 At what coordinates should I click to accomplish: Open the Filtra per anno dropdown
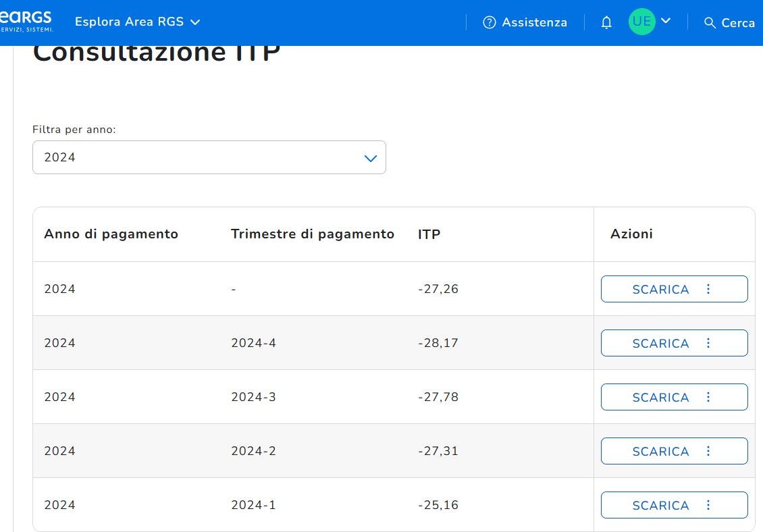pyautogui.click(x=209, y=157)
